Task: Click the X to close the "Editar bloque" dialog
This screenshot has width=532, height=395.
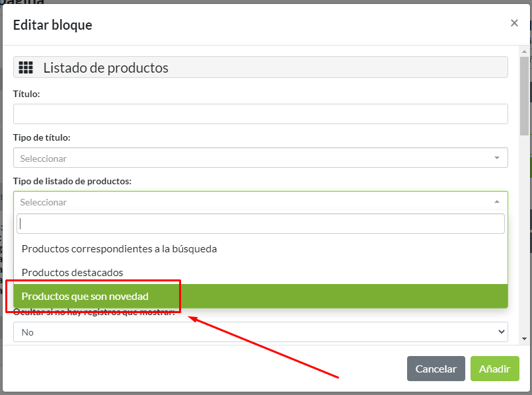Action: click(x=514, y=22)
